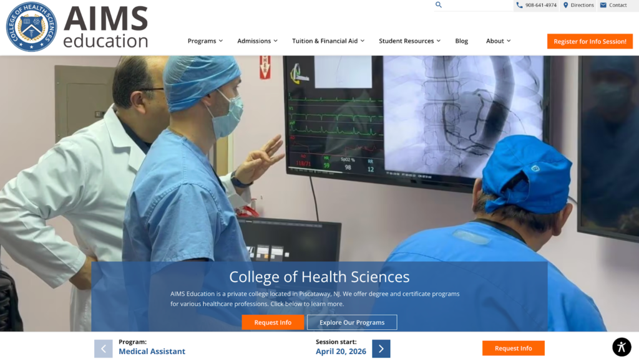The height and width of the screenshot is (364, 639).
Task: Expand the Student Resources menu
Action: [409, 41]
